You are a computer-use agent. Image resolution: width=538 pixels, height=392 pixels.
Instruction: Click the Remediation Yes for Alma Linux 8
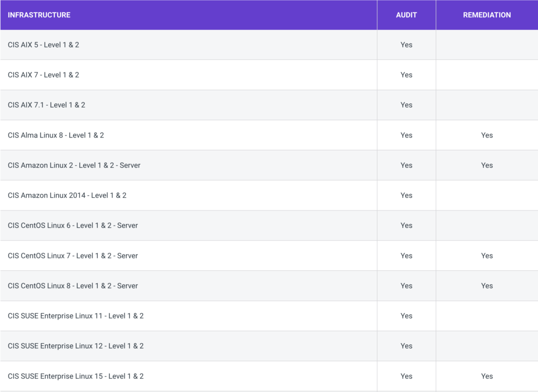click(487, 135)
